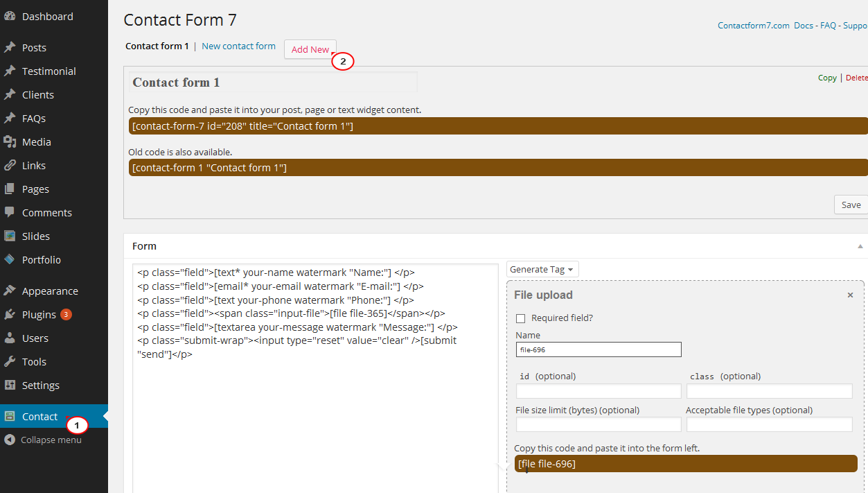Open the Appearance menu item
868x493 pixels.
pos(50,291)
